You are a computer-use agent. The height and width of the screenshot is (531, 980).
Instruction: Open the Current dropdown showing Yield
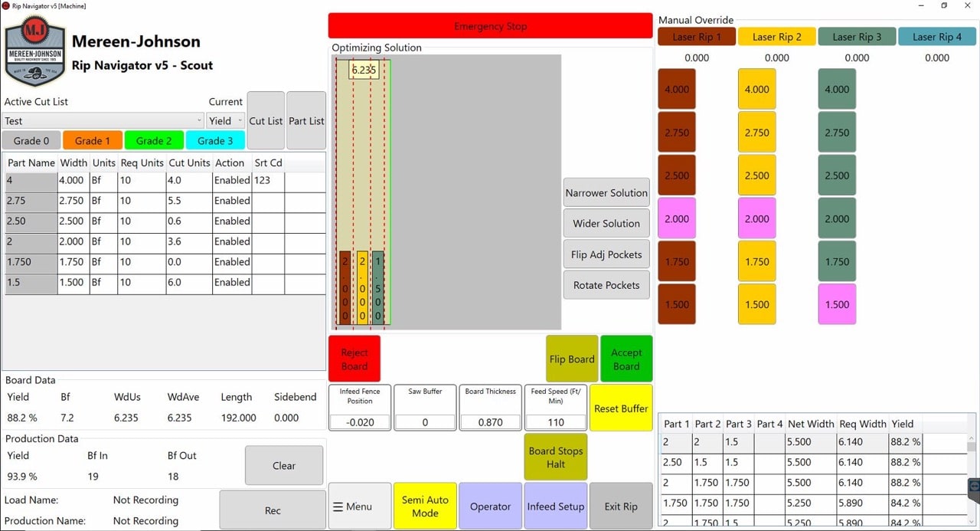click(x=226, y=121)
